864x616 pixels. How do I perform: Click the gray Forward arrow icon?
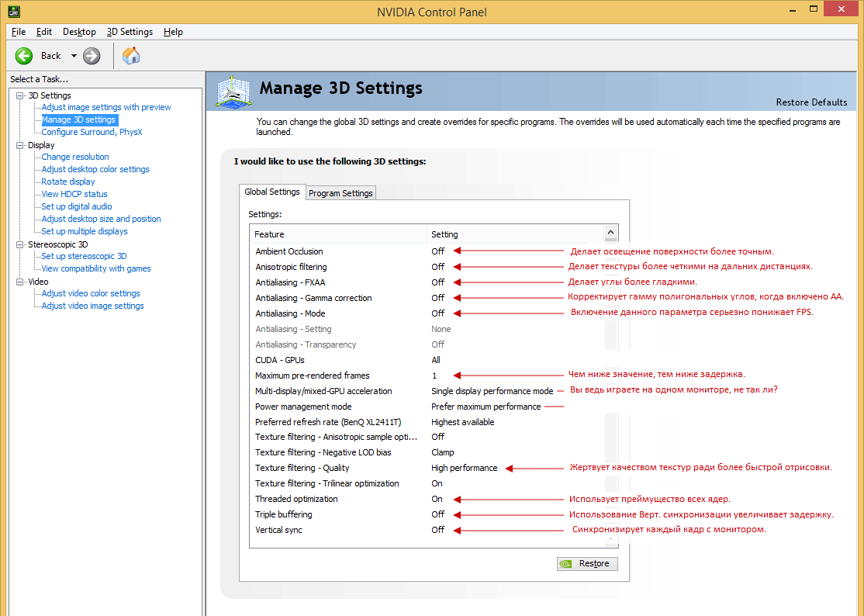pyautogui.click(x=92, y=56)
